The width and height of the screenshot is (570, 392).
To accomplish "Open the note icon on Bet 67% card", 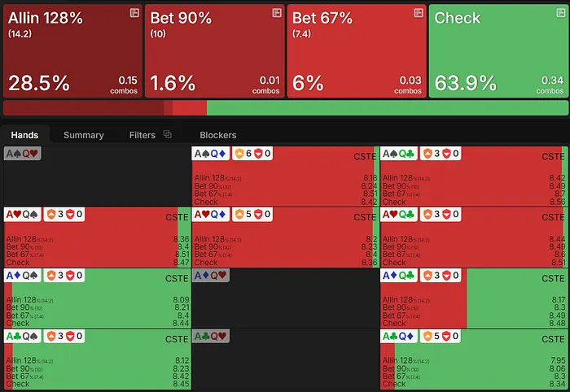I will coord(418,14).
